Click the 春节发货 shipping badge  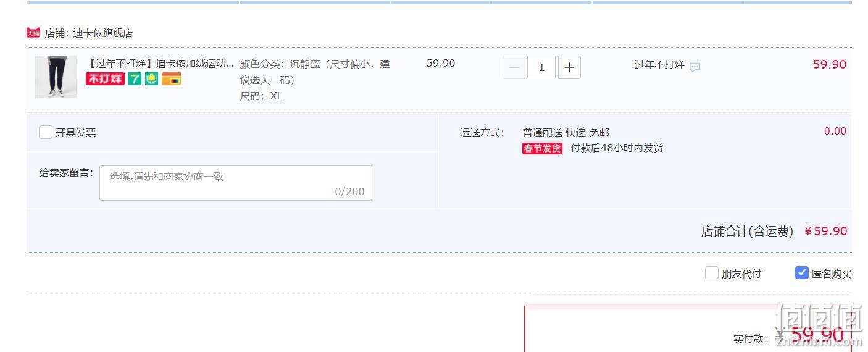542,148
